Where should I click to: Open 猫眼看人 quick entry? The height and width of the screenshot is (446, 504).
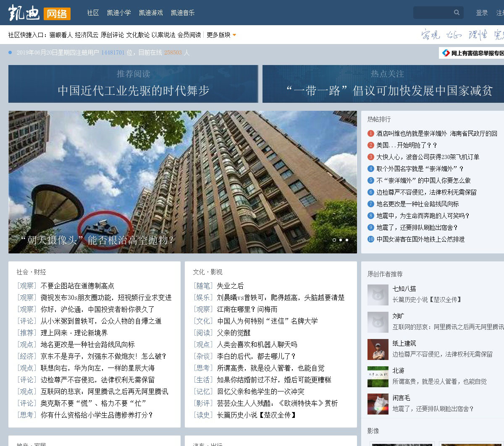pos(61,35)
